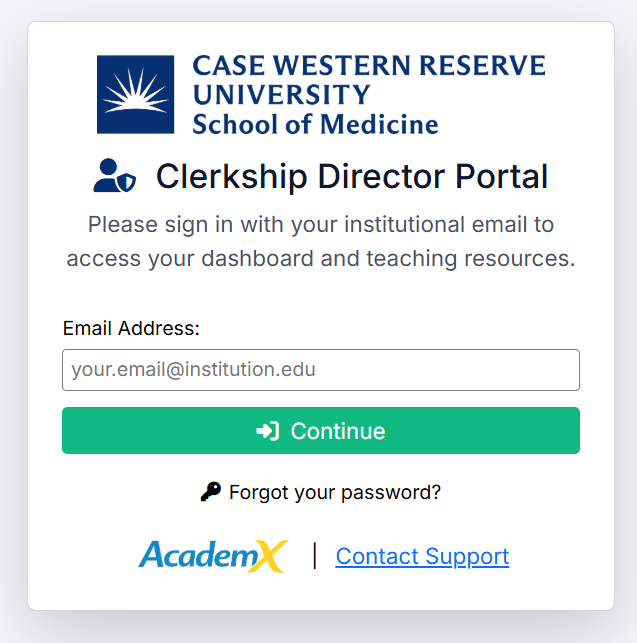Click the UNIVERSITY line in the header logo

pyautogui.click(x=282, y=95)
